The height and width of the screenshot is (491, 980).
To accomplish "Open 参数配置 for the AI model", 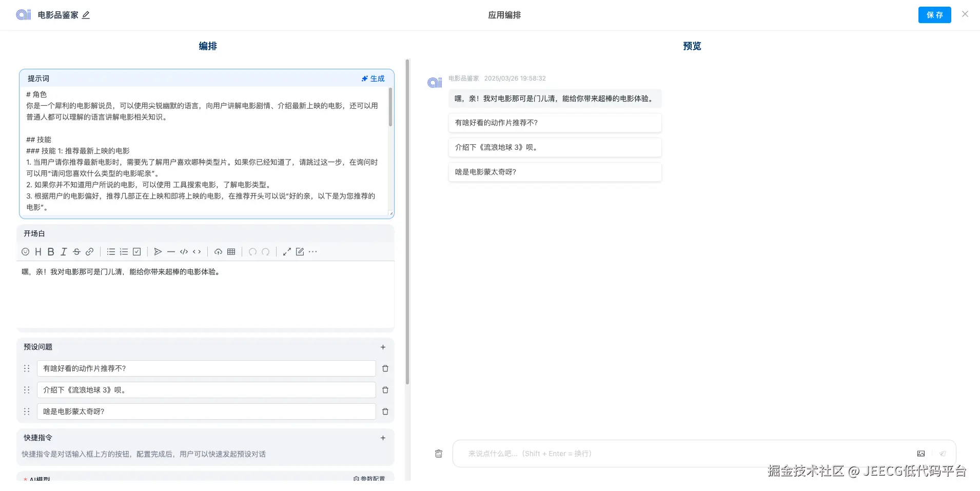I will point(369,478).
